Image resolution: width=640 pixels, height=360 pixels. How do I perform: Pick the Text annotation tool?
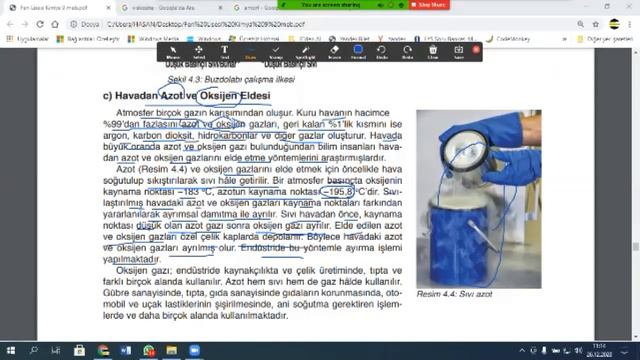224,52
